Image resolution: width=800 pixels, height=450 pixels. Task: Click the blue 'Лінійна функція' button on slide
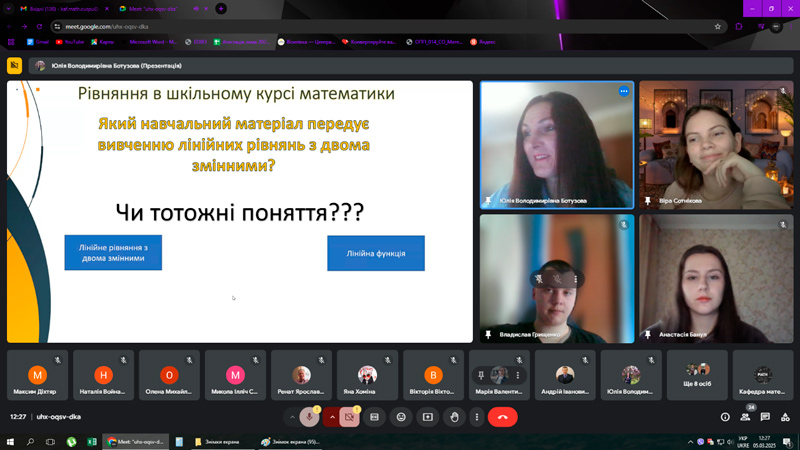pyautogui.click(x=376, y=253)
